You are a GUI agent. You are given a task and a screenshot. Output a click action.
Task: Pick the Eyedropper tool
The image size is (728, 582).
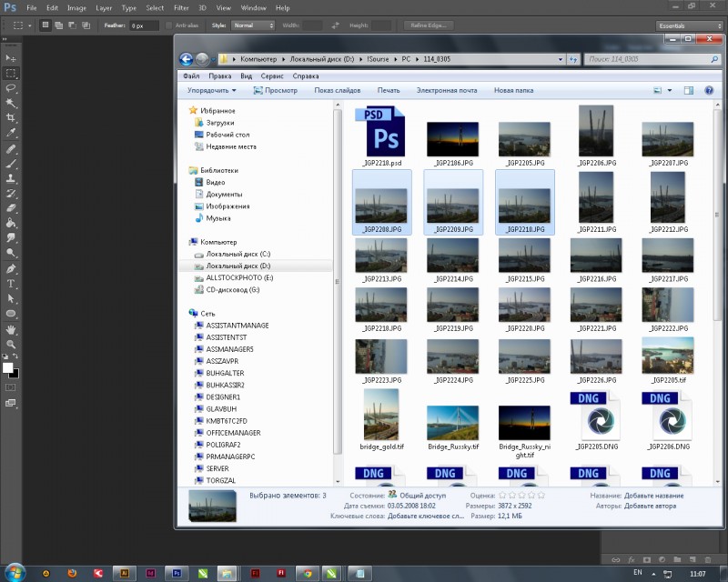[x=11, y=133]
